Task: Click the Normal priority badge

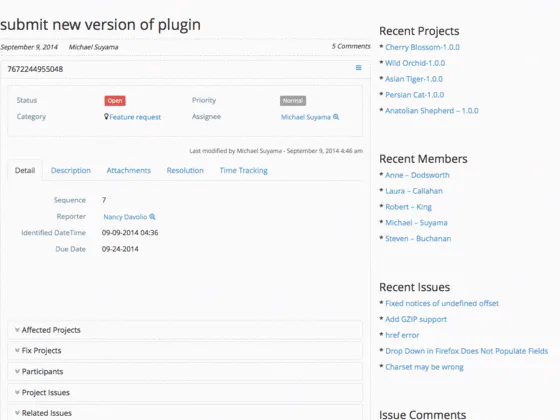Action: [x=293, y=101]
